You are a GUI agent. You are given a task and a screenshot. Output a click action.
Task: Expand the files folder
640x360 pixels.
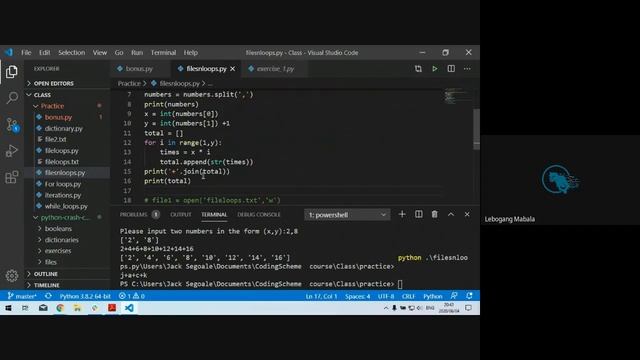click(67, 262)
